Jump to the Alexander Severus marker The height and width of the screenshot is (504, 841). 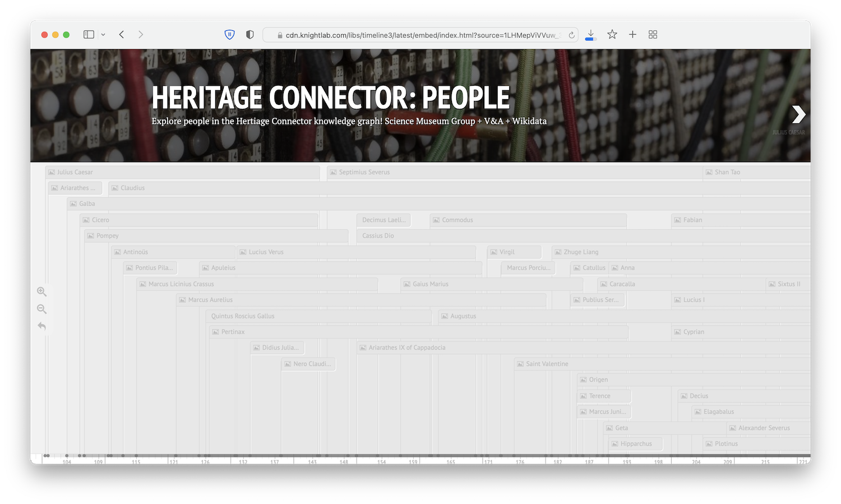[769, 428]
